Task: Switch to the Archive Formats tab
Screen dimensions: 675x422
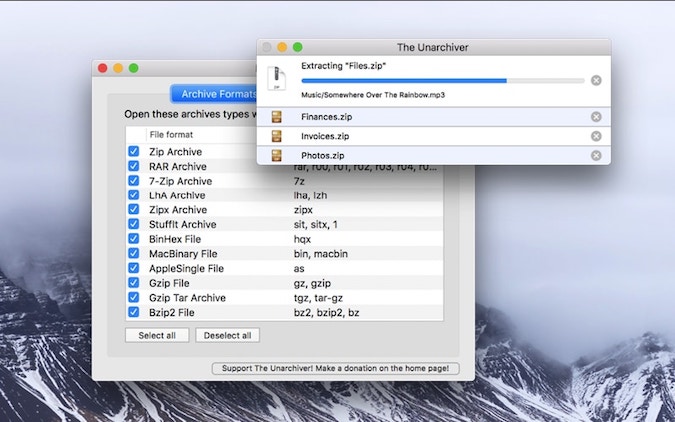Action: click(x=214, y=94)
